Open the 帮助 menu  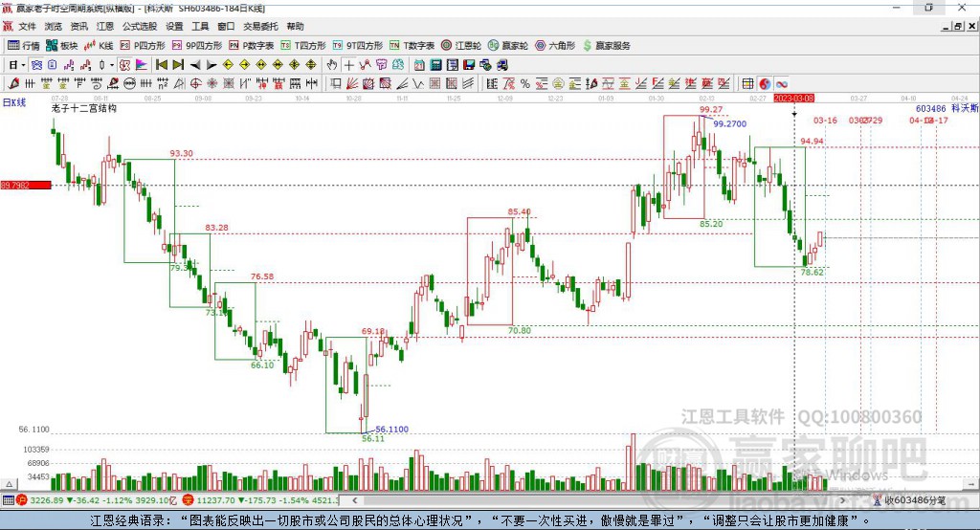[295, 26]
